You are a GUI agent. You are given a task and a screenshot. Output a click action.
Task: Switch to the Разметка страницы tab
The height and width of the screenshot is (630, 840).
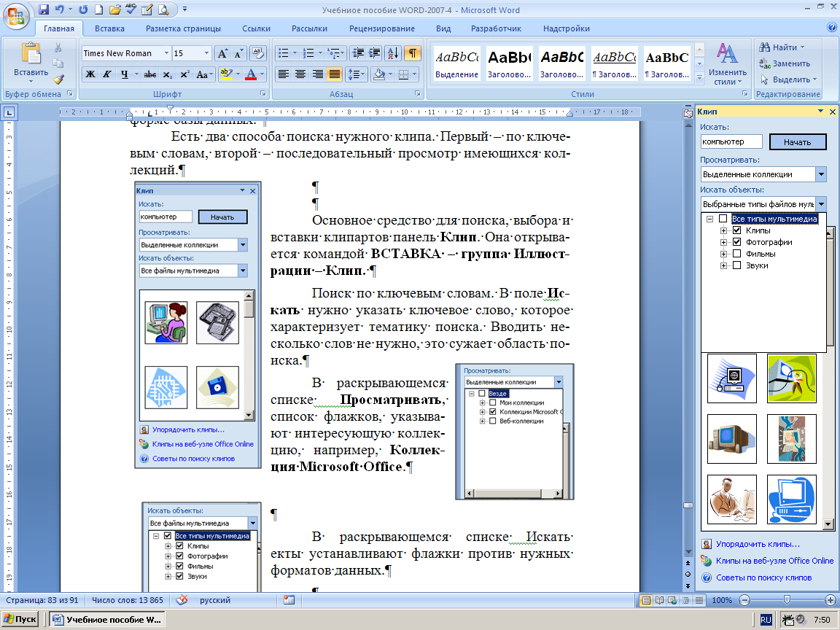click(x=183, y=28)
